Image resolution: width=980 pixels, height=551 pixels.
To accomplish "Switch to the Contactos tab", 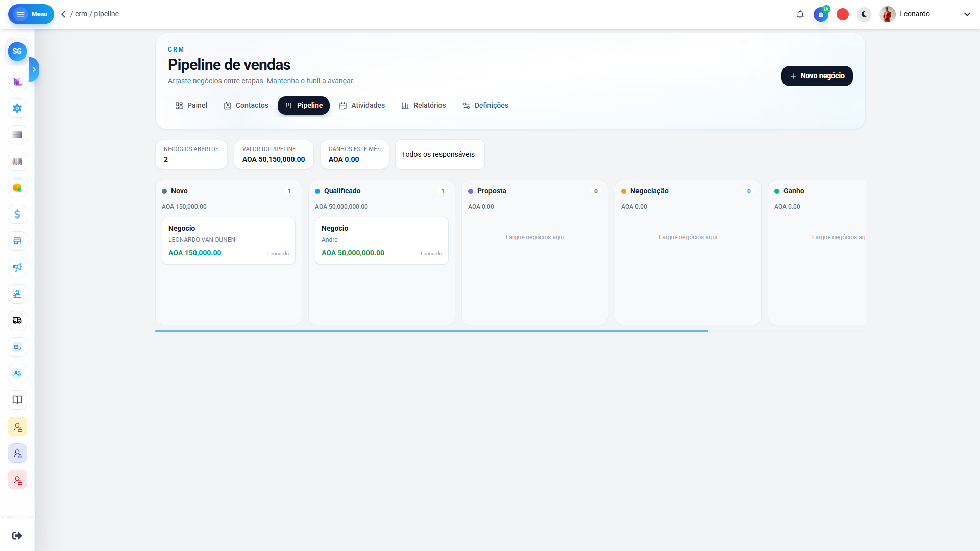I will 246,106.
